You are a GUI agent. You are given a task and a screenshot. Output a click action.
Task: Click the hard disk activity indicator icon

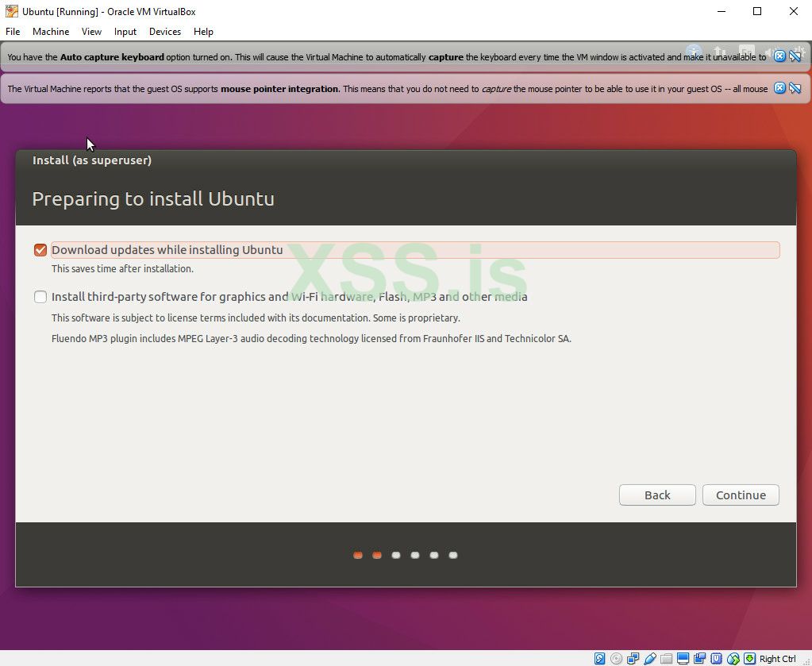600,658
